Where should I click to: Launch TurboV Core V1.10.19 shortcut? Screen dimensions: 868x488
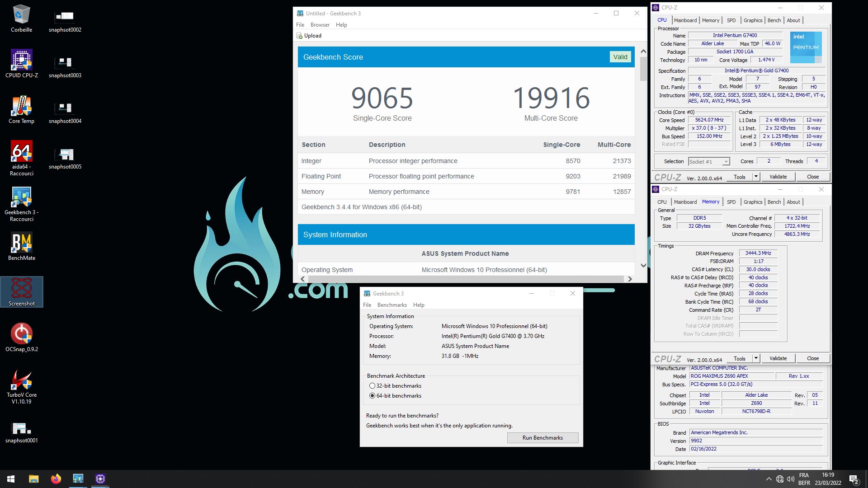21,386
